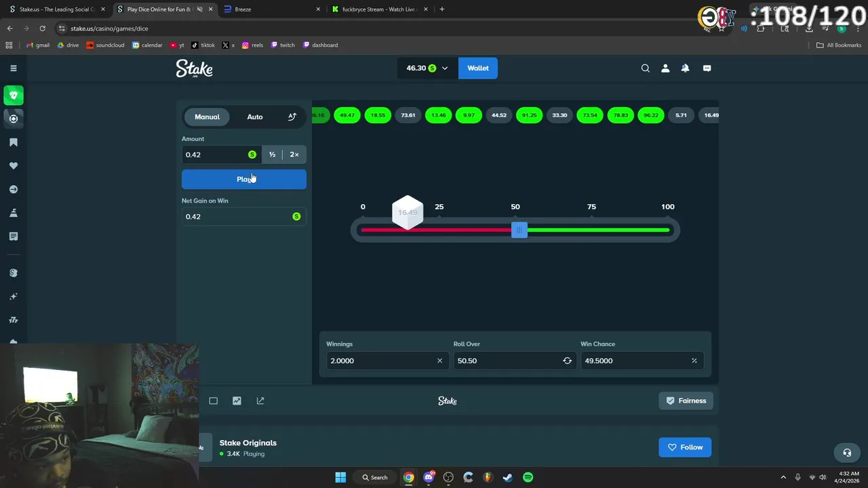
Task: Open favourites heart icon in the left sidebar
Action: coord(13,166)
